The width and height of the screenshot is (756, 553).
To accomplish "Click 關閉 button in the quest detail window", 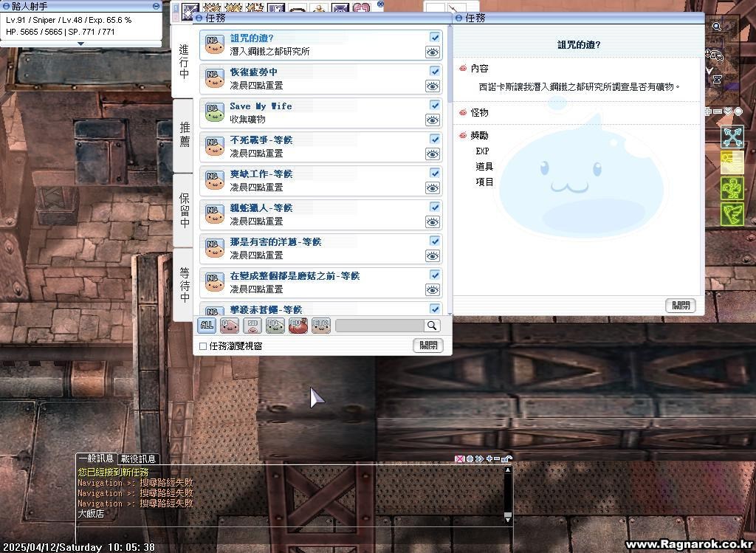I will (x=680, y=305).
